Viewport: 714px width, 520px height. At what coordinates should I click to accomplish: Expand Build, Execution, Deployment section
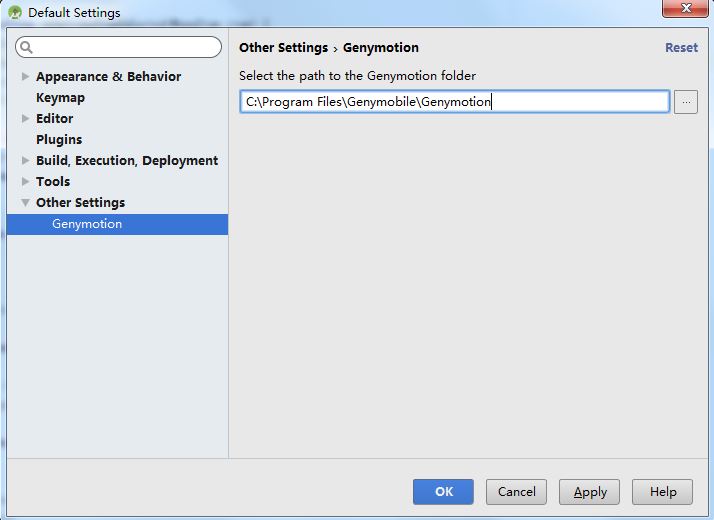coord(26,160)
